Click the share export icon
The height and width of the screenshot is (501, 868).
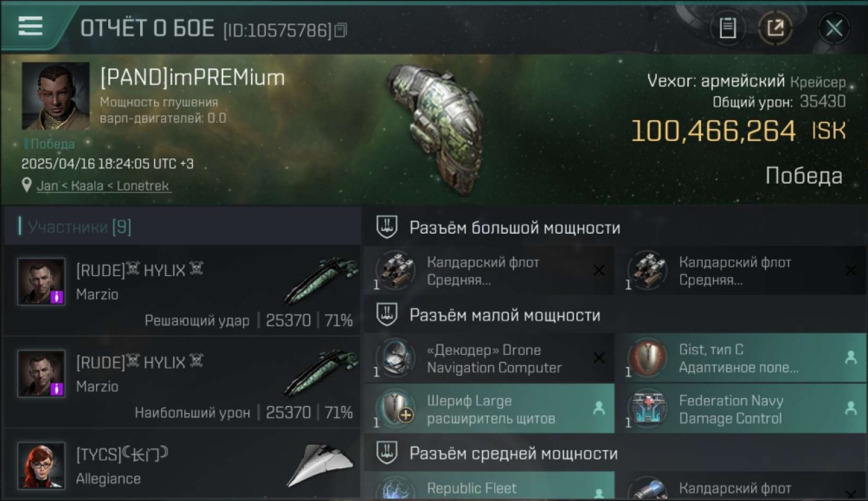pyautogui.click(x=775, y=28)
